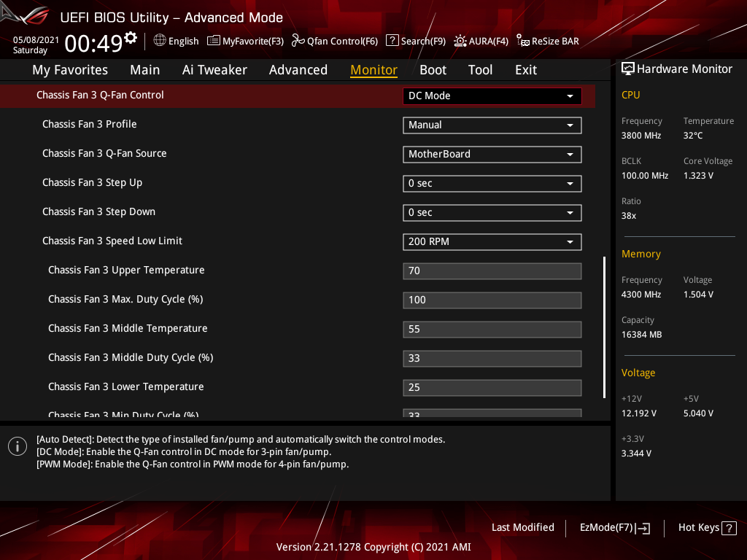This screenshot has height=560, width=747.
Task: Open the Hot Keys help
Action: pos(707,528)
